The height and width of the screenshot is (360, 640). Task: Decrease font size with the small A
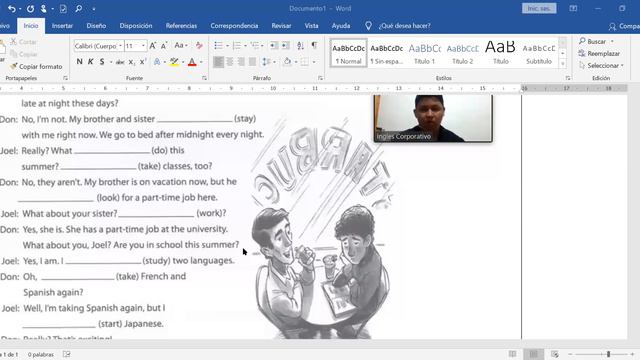[164, 46]
